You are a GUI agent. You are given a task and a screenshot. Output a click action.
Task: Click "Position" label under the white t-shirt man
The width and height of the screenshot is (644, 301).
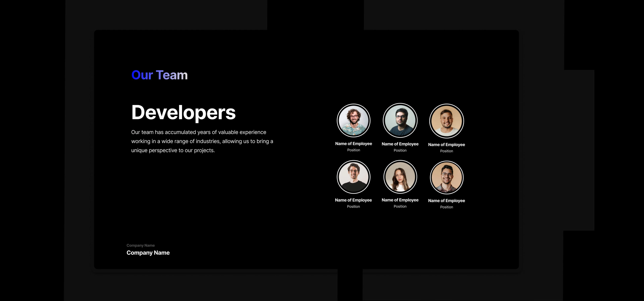click(x=446, y=151)
